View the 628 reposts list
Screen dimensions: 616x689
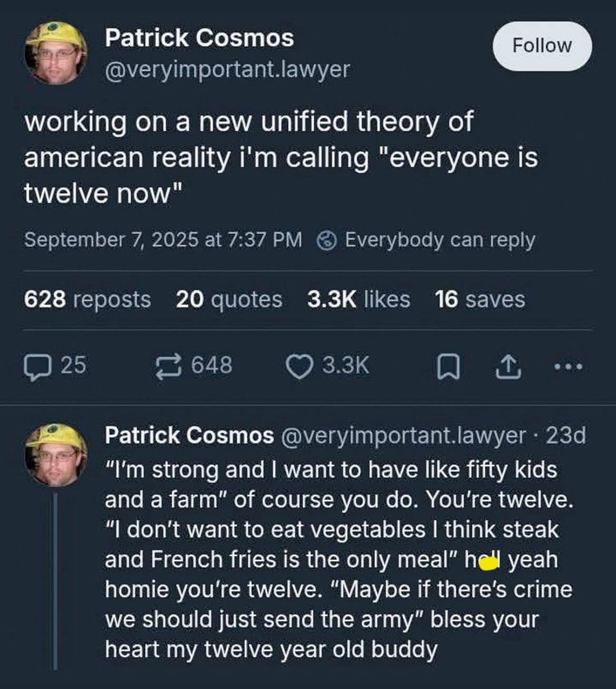click(x=87, y=299)
